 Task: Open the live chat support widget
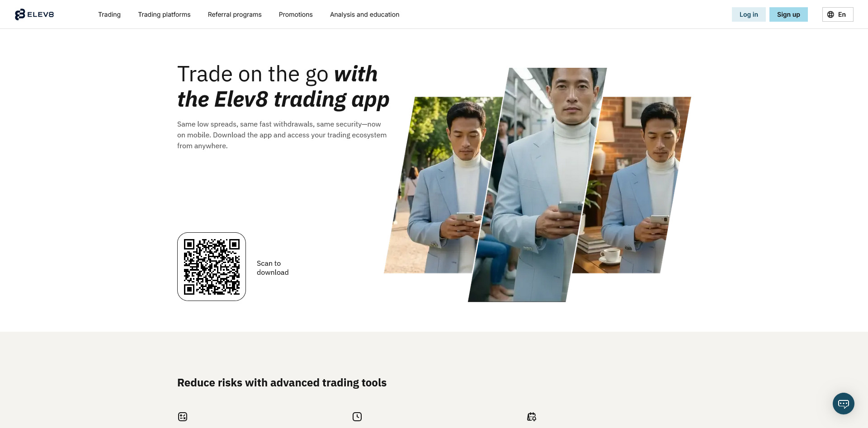(843, 403)
